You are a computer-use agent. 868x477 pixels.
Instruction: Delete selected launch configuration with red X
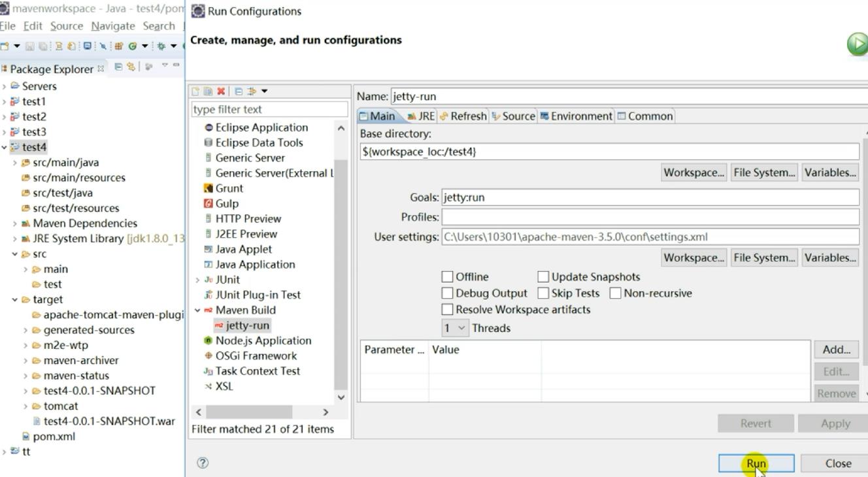[x=221, y=91]
